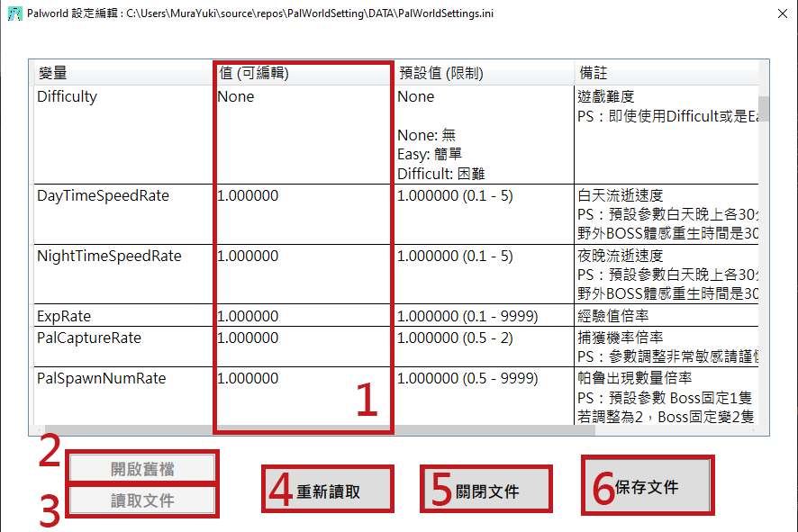
Task: Click the 讀取文件 button
Action: pyautogui.click(x=142, y=500)
